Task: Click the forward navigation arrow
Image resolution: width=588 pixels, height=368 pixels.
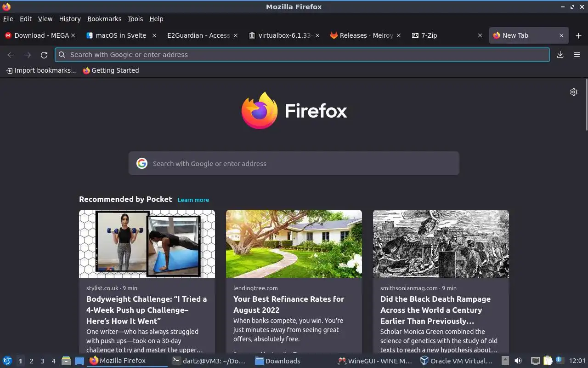Action: tap(28, 55)
